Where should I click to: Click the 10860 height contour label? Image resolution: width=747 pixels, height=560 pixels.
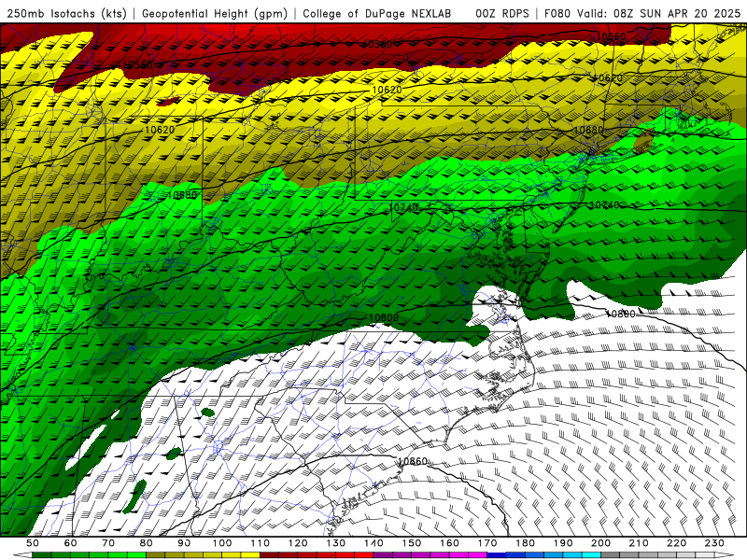tap(413, 461)
